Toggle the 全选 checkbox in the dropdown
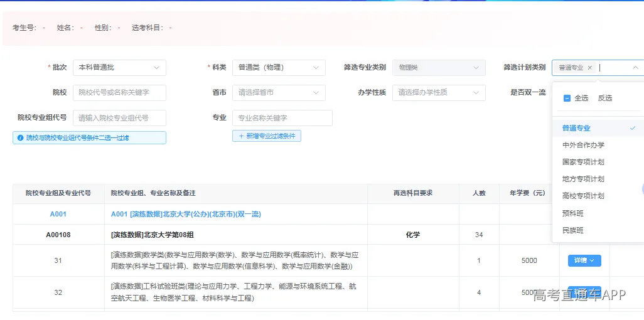The height and width of the screenshot is (320, 644). [567, 98]
